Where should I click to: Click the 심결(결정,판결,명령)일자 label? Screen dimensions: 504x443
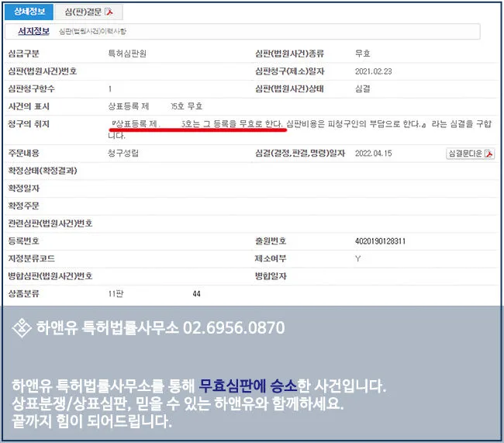point(300,154)
